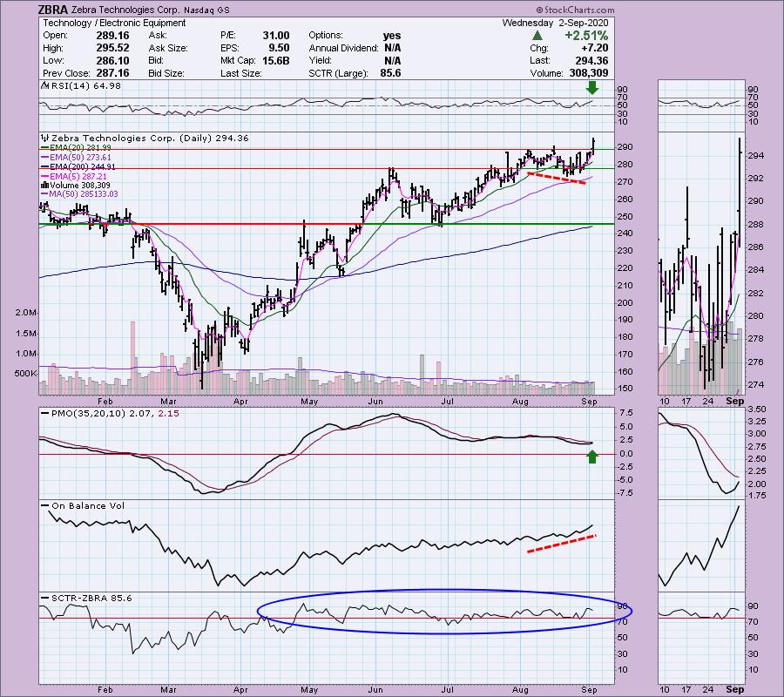The height and width of the screenshot is (697, 784).
Task: Click the High value 295.52
Action: pos(112,48)
